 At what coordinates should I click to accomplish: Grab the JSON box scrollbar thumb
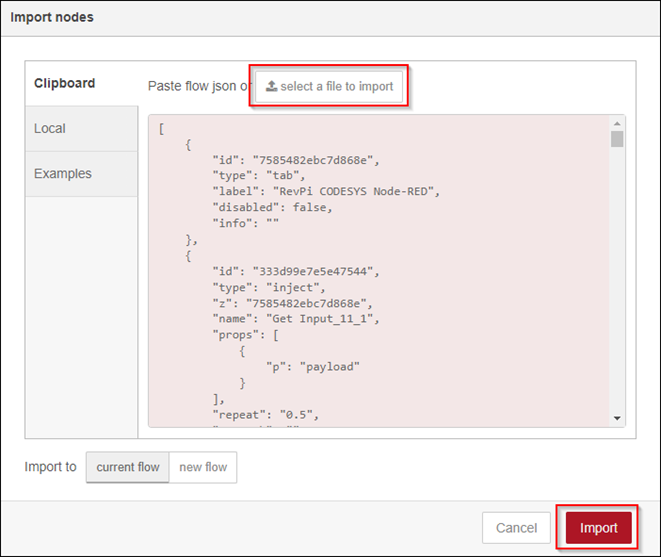pyautogui.click(x=617, y=139)
